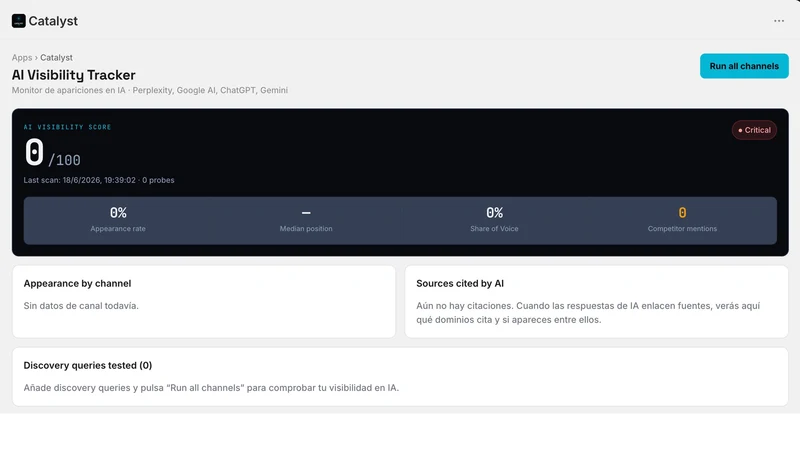Click the AI VISIBILITY SCORE label

[x=67, y=127]
